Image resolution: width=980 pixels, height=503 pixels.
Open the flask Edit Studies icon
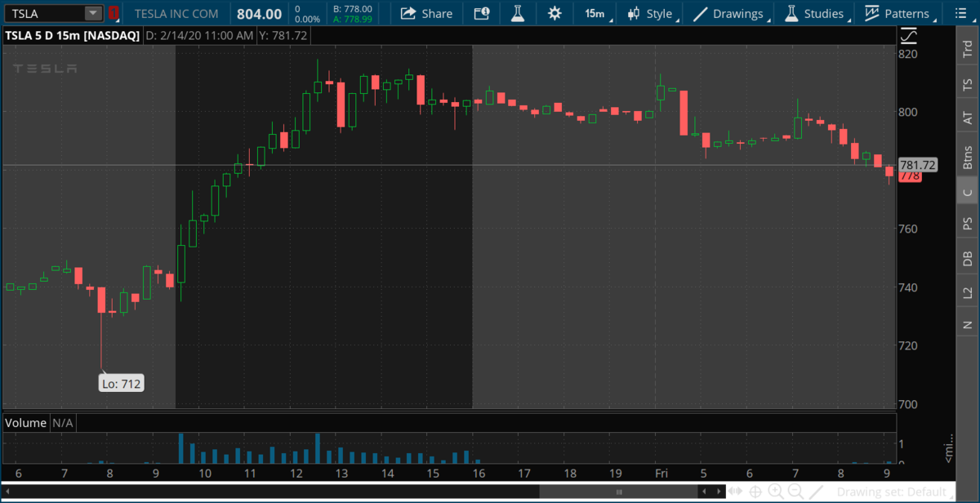517,13
